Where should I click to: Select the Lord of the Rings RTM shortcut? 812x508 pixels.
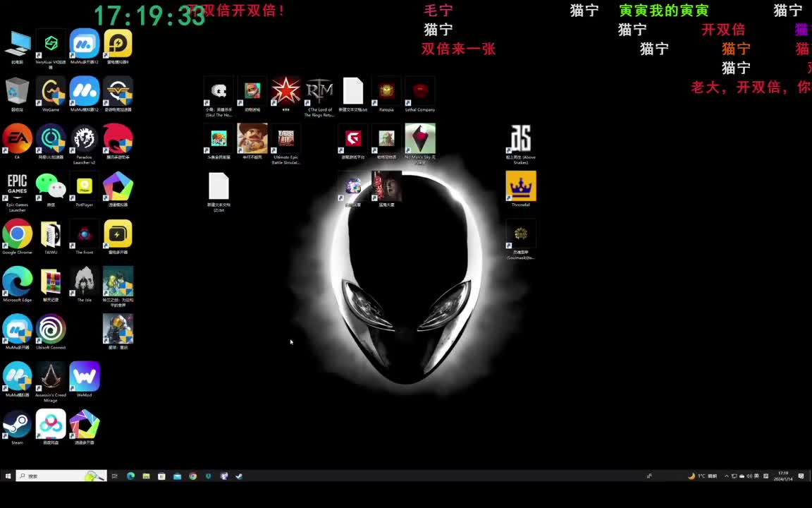(319, 97)
